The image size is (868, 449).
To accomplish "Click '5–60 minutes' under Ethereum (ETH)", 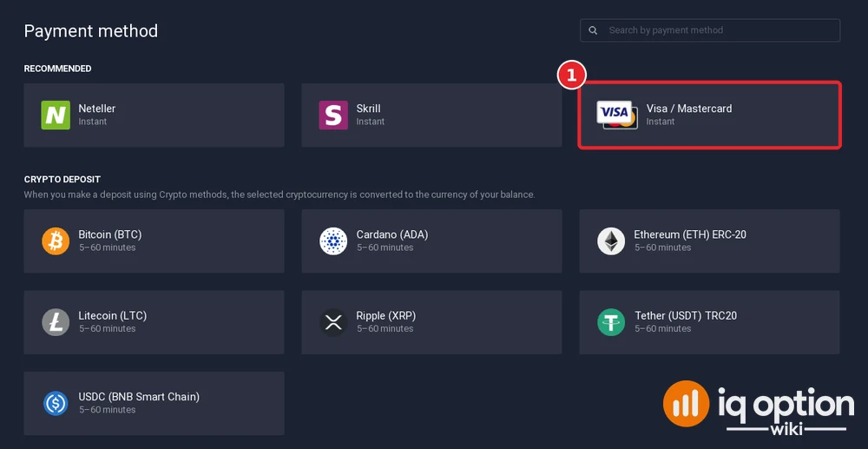I will click(662, 248).
